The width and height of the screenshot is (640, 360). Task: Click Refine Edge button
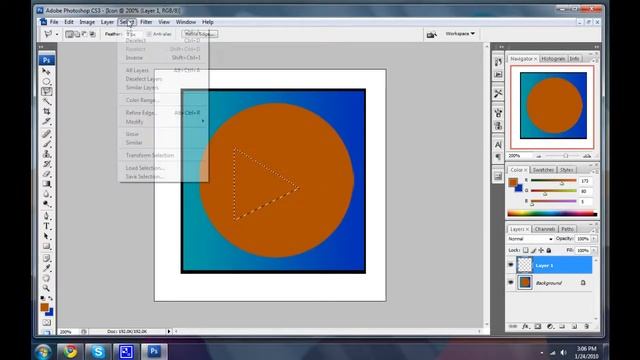point(200,34)
